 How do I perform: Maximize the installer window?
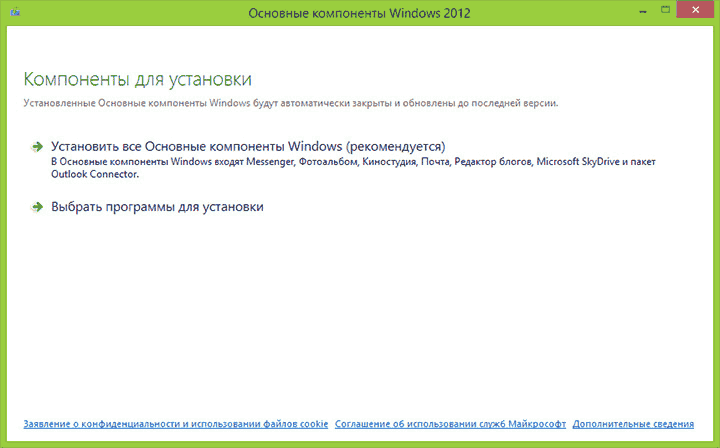point(665,10)
